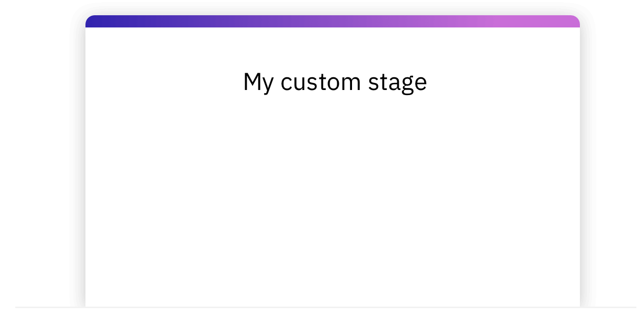Click the white card's empty body area
The image size is (644, 331).
point(333,203)
